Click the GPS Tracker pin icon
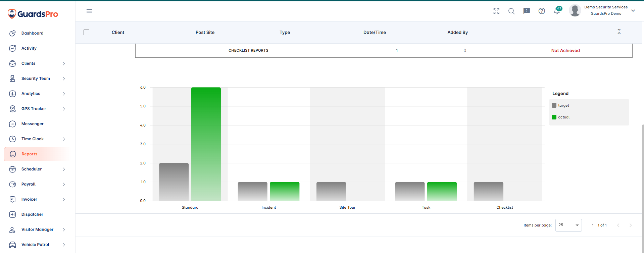Image resolution: width=644 pixels, height=253 pixels. click(x=12, y=109)
